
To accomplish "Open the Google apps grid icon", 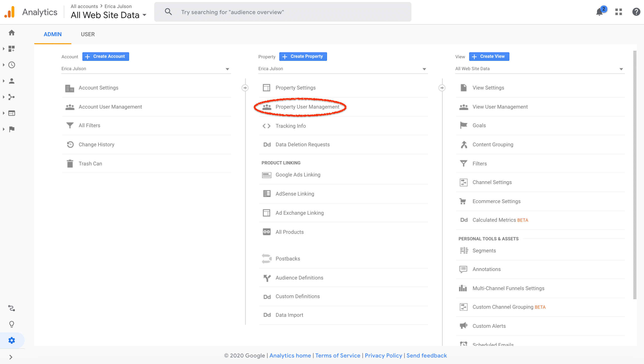I will tap(619, 12).
